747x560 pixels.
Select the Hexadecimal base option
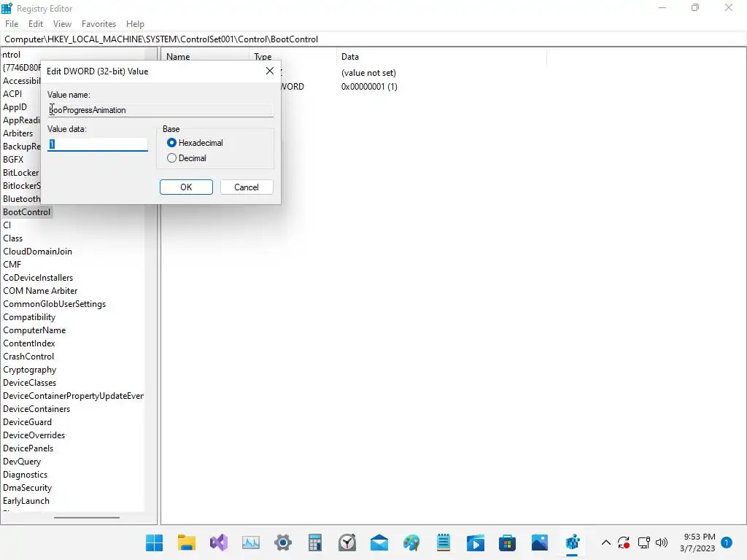click(195, 143)
